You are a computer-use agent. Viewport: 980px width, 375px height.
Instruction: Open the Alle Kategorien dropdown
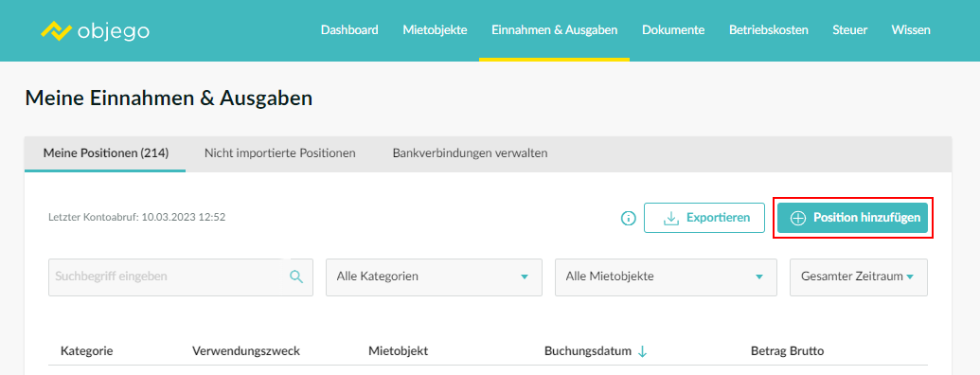coord(434,277)
